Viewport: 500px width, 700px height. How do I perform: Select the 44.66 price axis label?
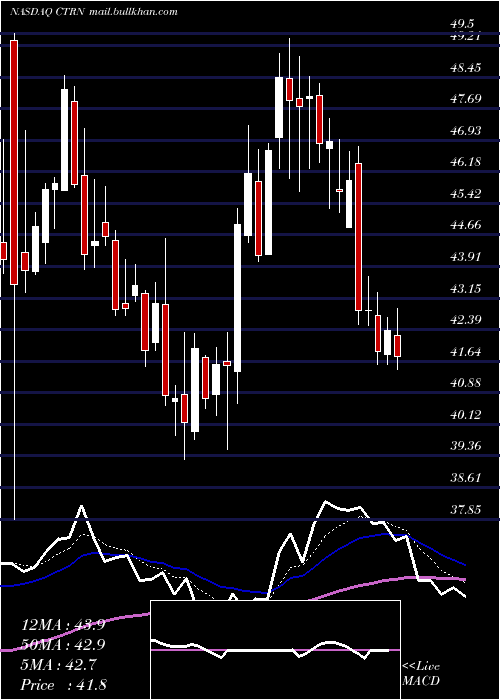(x=466, y=225)
